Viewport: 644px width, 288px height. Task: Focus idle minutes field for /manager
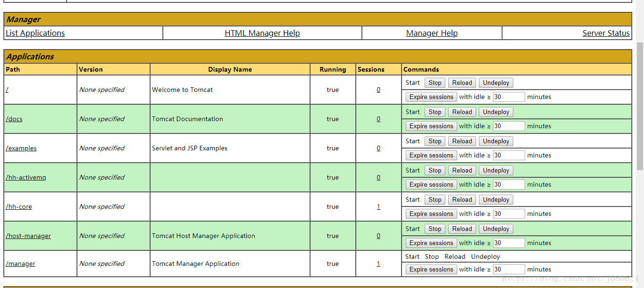point(509,270)
